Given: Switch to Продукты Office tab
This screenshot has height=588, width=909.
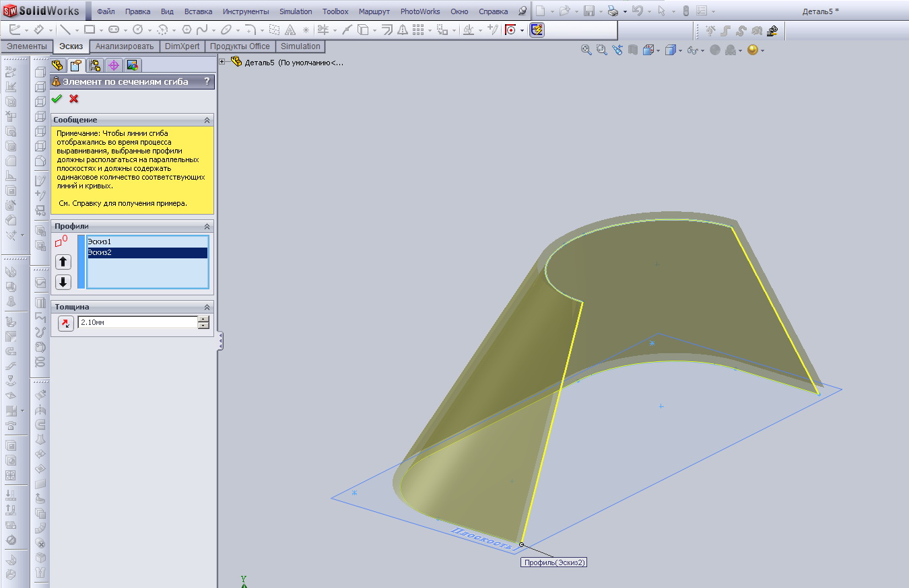Looking at the screenshot, I should 240,46.
